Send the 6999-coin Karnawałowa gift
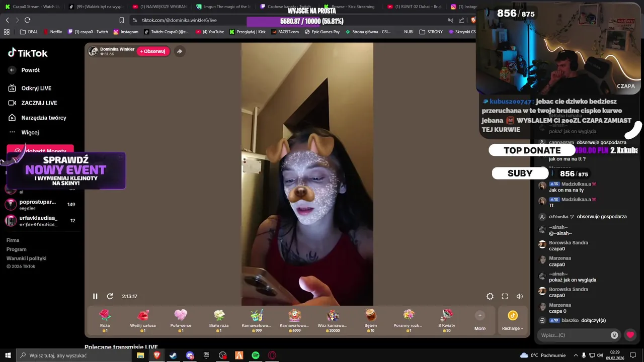 pyautogui.click(x=294, y=320)
